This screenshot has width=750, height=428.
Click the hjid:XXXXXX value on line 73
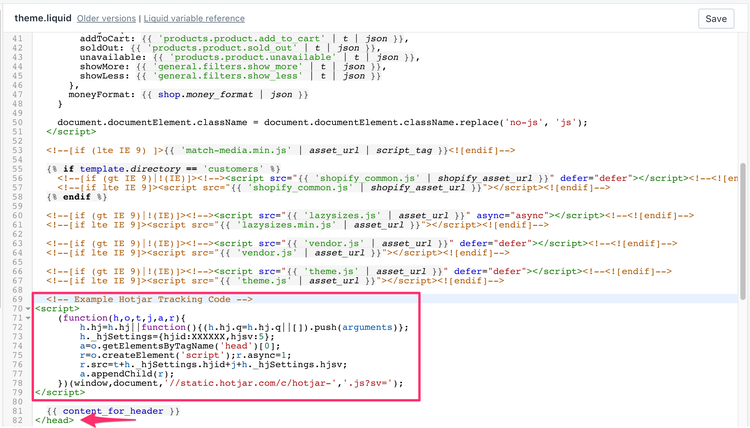click(x=196, y=337)
